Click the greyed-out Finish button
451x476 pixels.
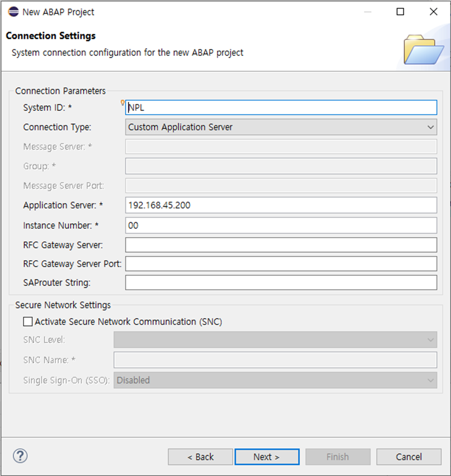[338, 457]
